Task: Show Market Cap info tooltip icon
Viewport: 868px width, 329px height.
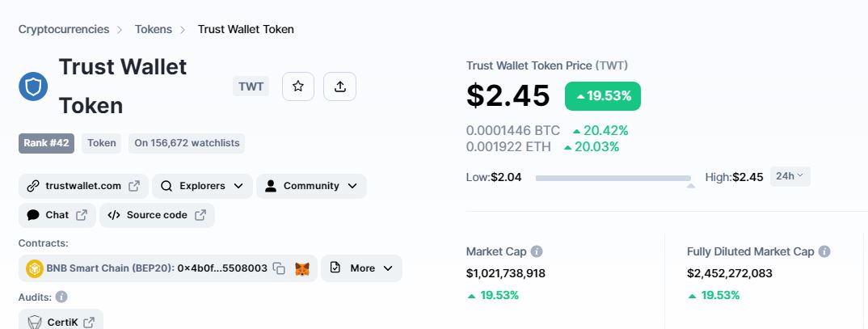Action: (x=537, y=251)
